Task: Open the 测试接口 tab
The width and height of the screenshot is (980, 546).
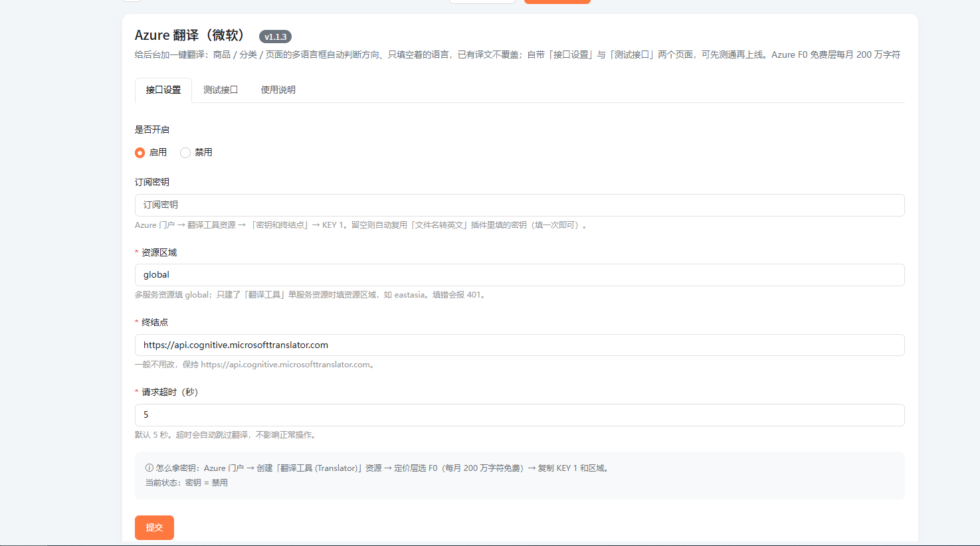Action: point(221,90)
